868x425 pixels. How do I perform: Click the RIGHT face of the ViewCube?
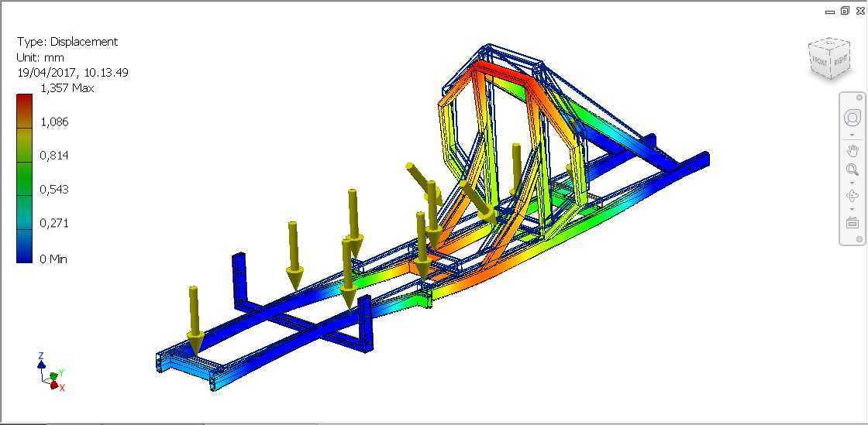point(840,61)
